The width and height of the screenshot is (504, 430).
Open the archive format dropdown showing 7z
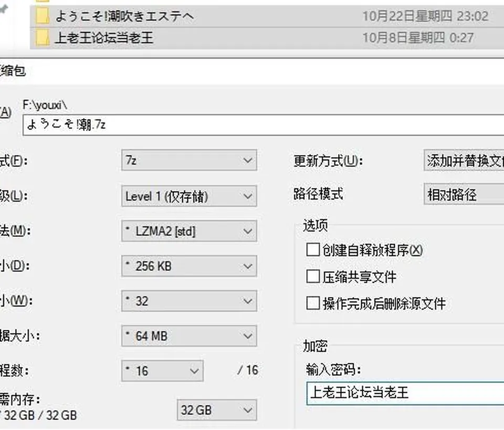point(189,160)
